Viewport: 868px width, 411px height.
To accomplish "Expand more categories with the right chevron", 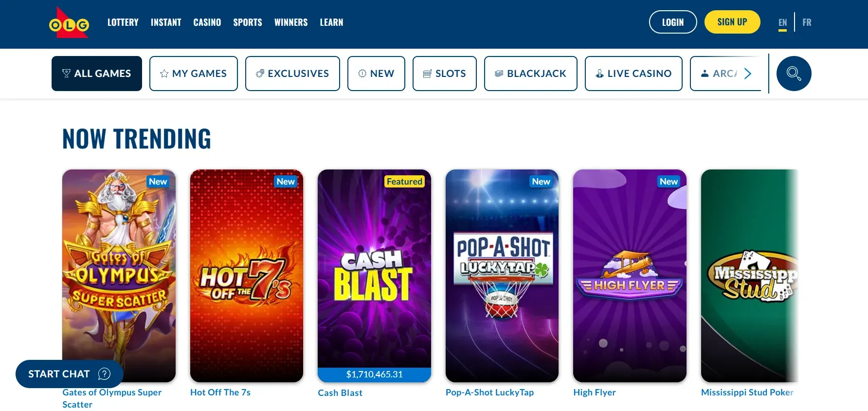I will [x=748, y=74].
